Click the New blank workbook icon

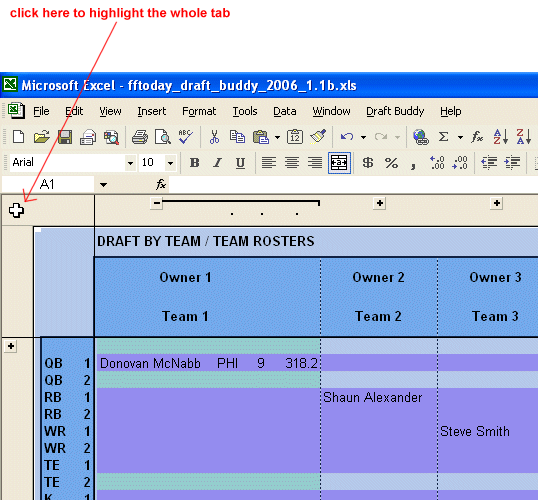tap(19, 137)
